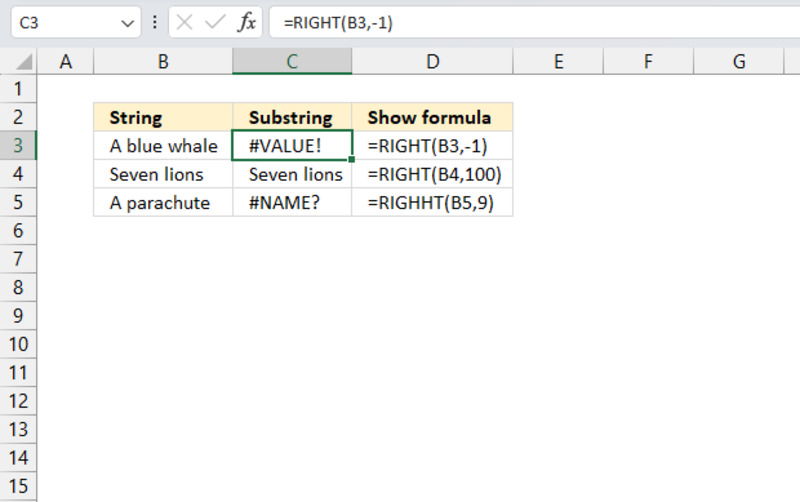Select row 14 header
The height and width of the screenshot is (502, 800).
(18, 458)
